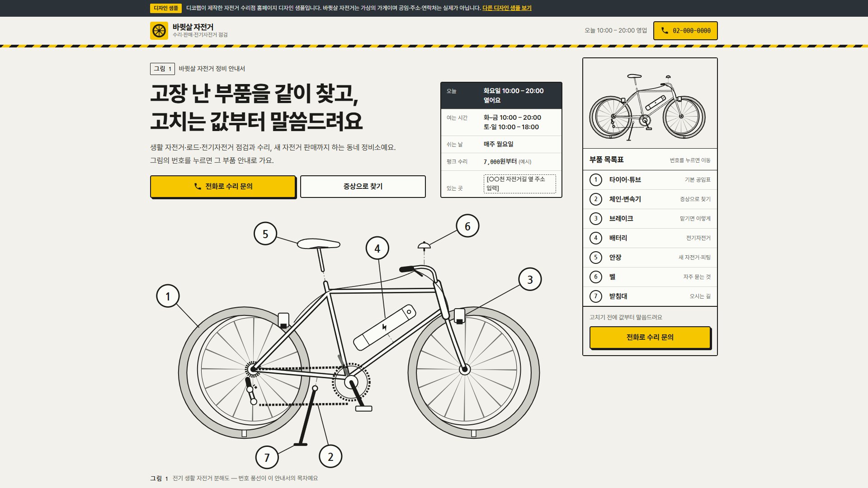This screenshot has width=868, height=488.
Task: Click the address placeholder [○○천 자전거길 옆 주소 입력]
Action: click(x=520, y=184)
